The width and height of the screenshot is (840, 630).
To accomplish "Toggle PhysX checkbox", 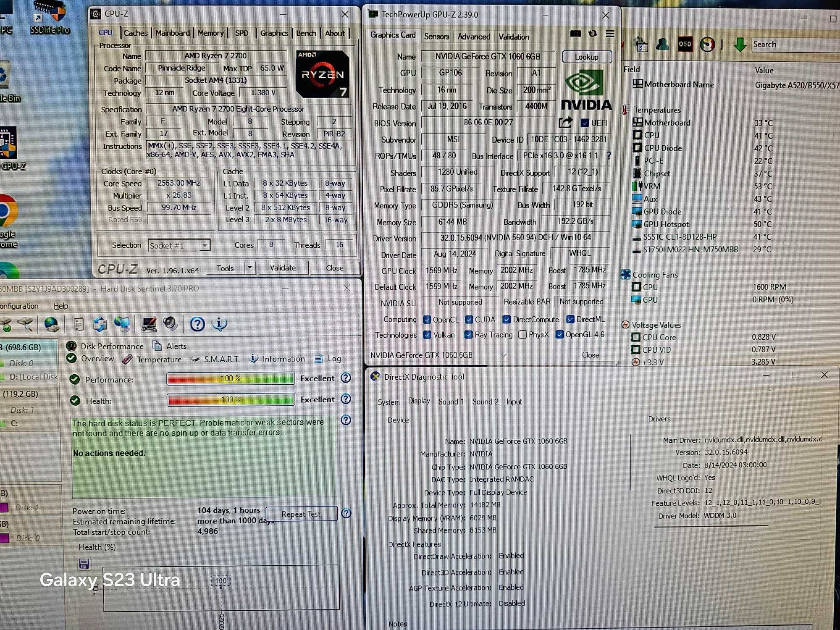I will (x=522, y=335).
